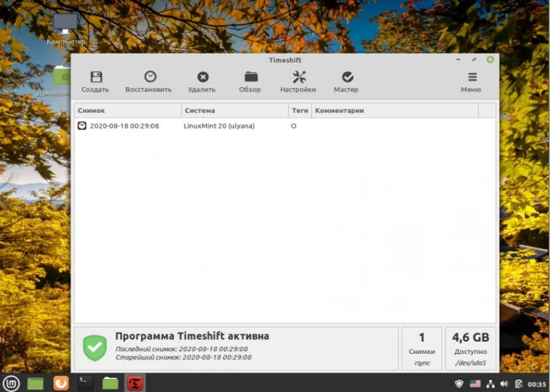The image size is (550, 392).
Task: Click the 1 Снимки rsync counter panel
Action: [421, 348]
